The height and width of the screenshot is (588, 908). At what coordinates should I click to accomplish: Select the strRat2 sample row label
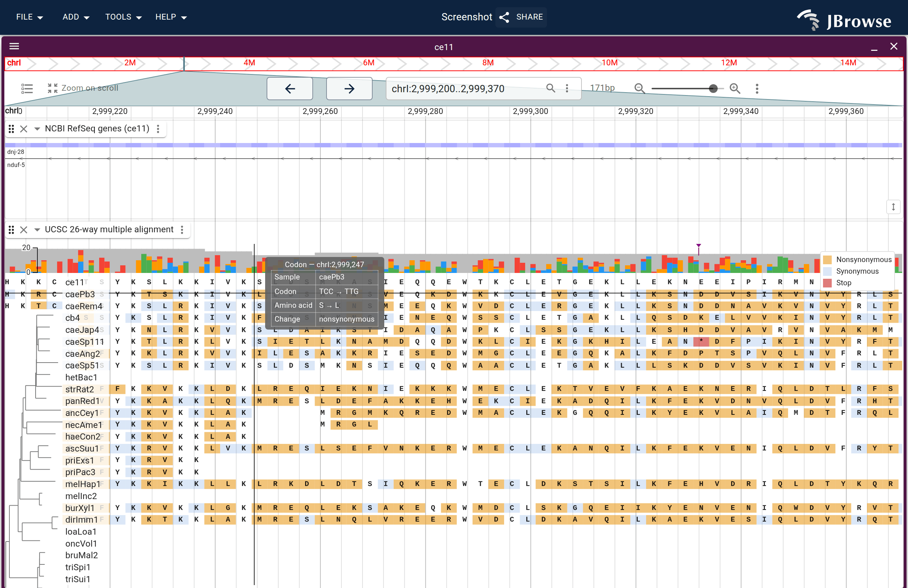80,389
